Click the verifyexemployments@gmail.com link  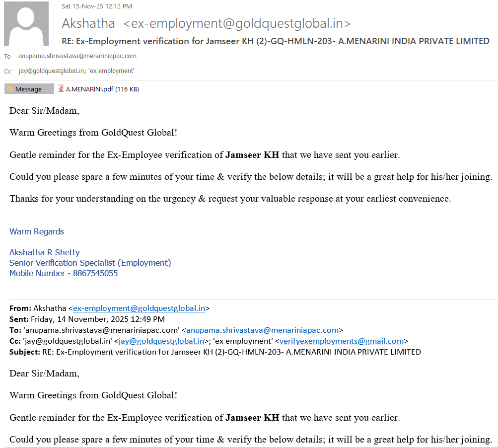tap(341, 341)
